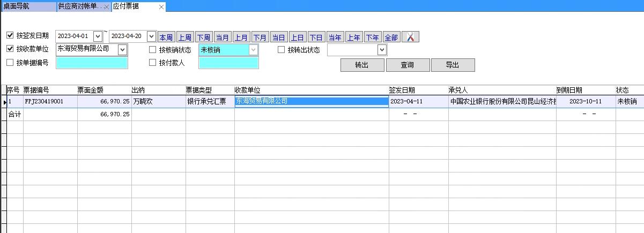Click the 导出 button
The height and width of the screenshot is (233, 644).
[453, 65]
